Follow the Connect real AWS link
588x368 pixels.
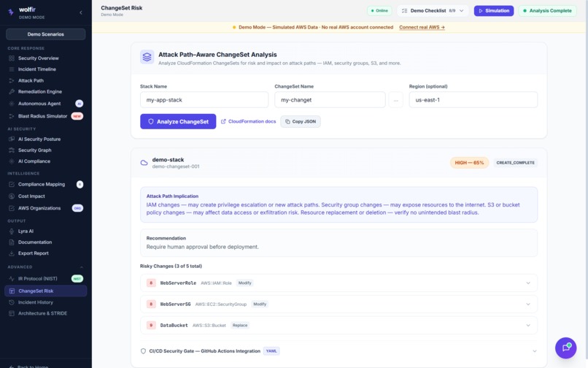(422, 27)
